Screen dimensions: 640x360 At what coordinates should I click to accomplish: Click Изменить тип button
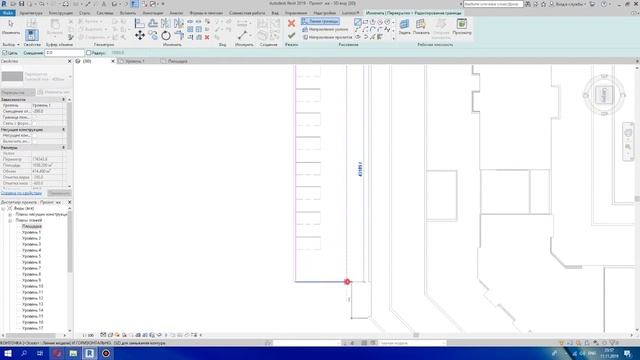pyautogui.click(x=54, y=92)
